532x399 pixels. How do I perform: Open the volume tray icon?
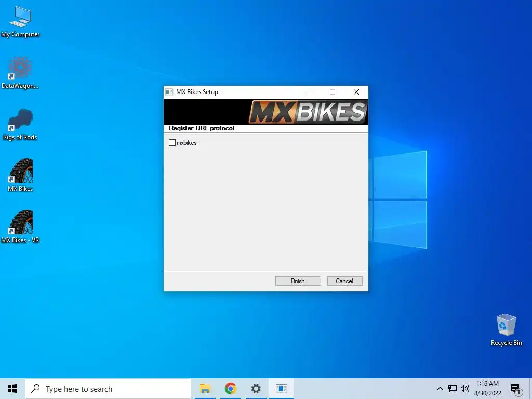(x=465, y=389)
